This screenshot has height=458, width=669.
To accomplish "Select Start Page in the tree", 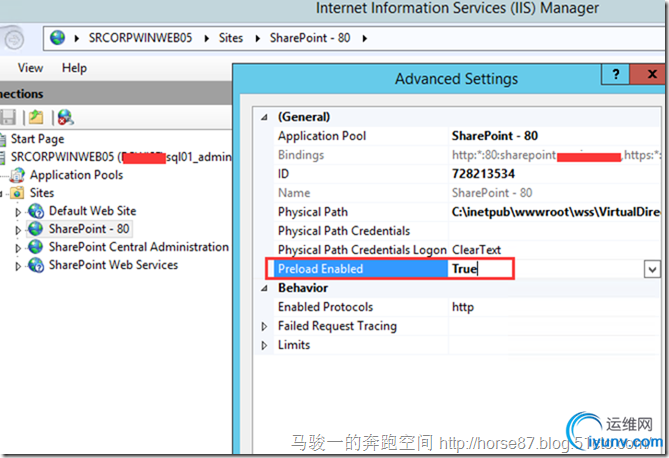I will 38,139.
